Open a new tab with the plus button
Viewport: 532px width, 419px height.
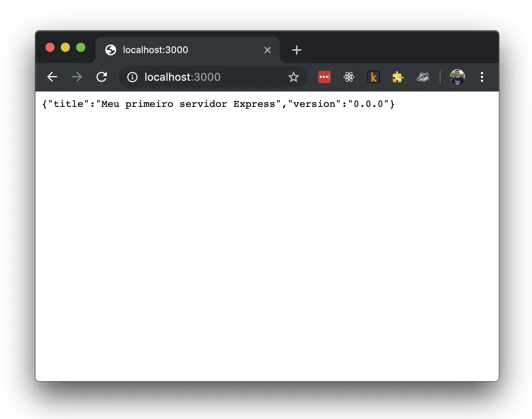296,50
